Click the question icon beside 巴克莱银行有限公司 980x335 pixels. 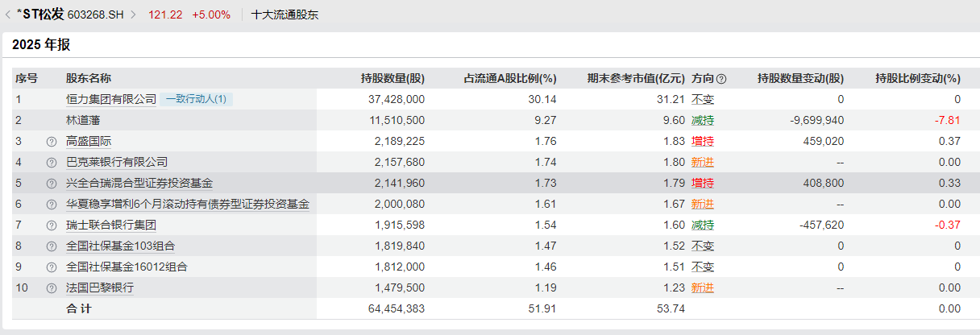tap(52, 163)
